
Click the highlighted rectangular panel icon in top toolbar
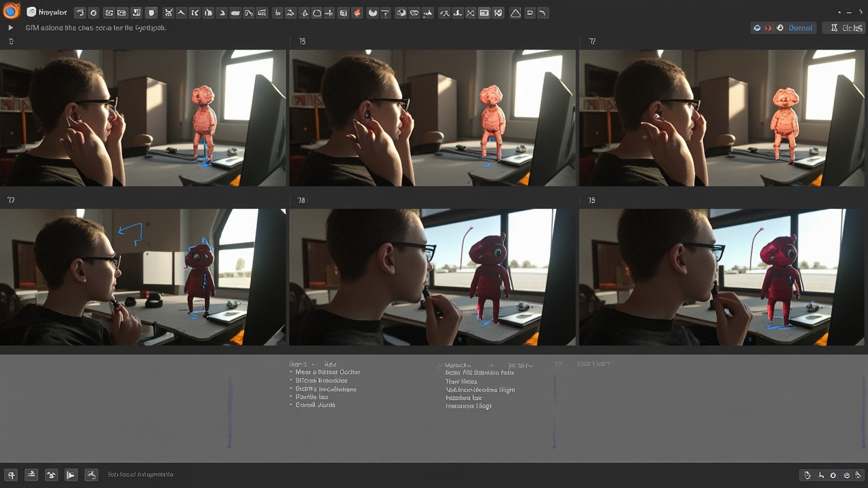[x=484, y=13]
